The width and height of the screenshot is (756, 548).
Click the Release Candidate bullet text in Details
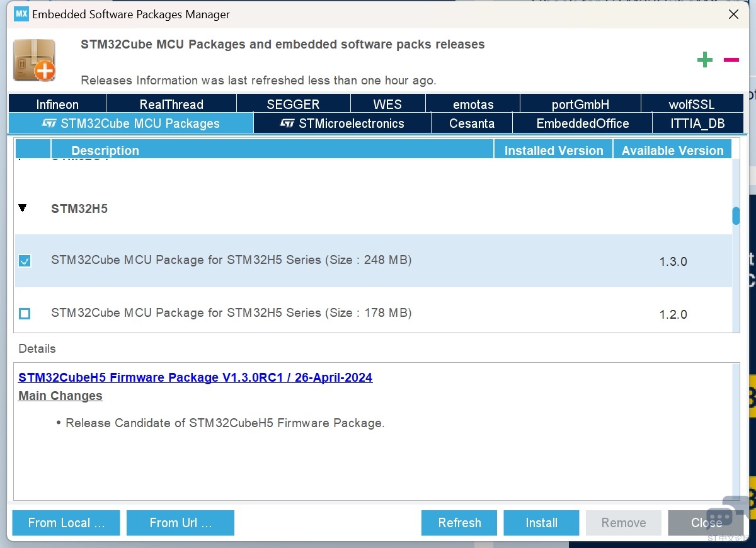(225, 423)
